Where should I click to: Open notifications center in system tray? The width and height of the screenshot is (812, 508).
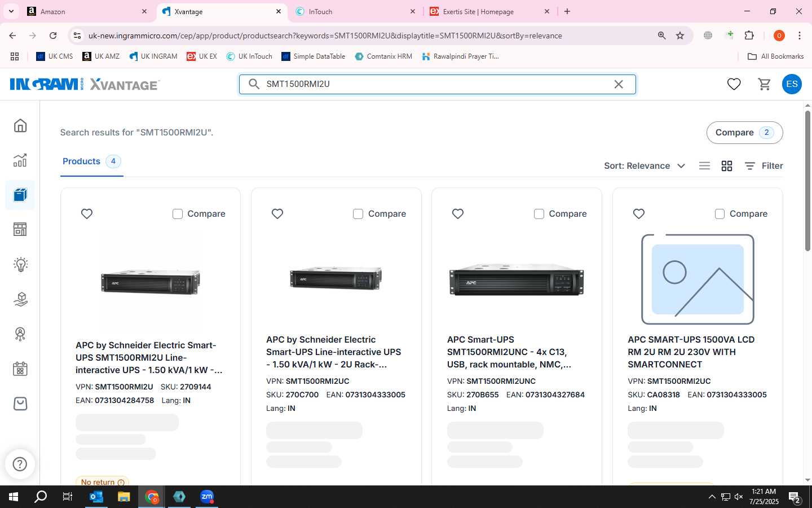(795, 497)
